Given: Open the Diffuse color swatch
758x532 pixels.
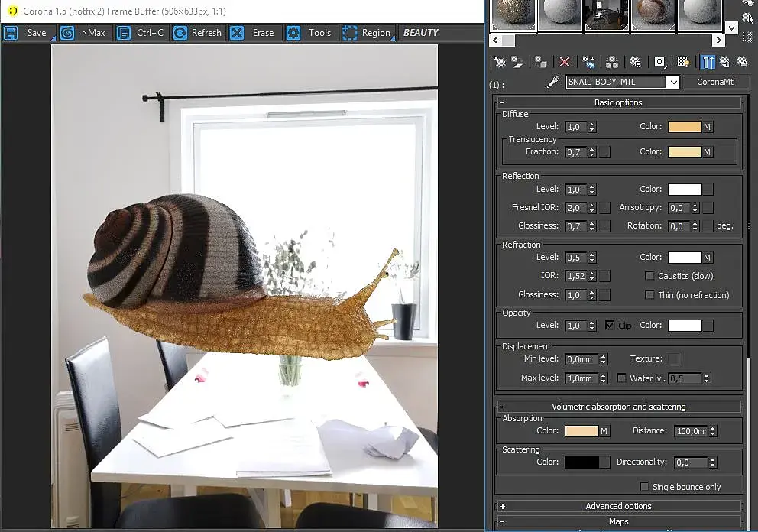Looking at the screenshot, I should point(685,127).
